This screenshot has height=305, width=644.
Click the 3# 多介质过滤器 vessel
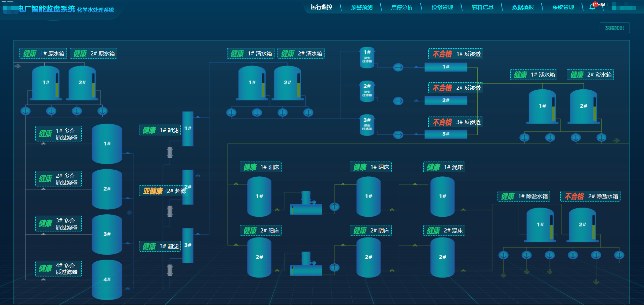tap(107, 234)
